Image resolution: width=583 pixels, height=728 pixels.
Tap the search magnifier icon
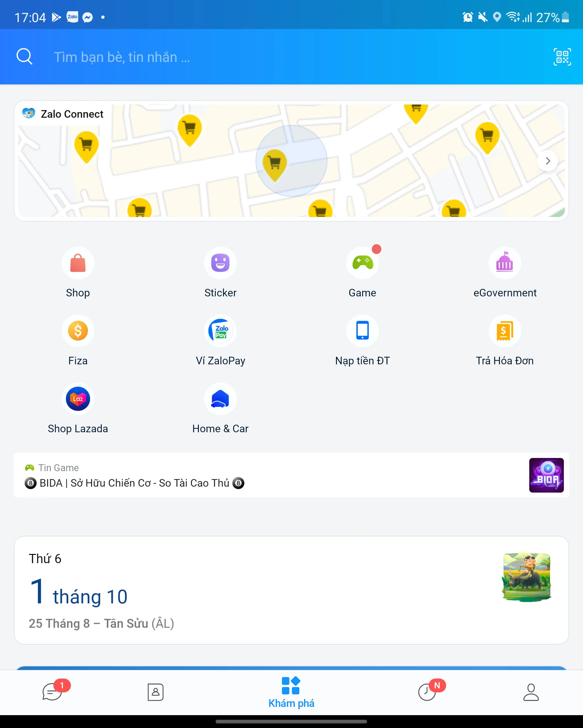pos(24,57)
